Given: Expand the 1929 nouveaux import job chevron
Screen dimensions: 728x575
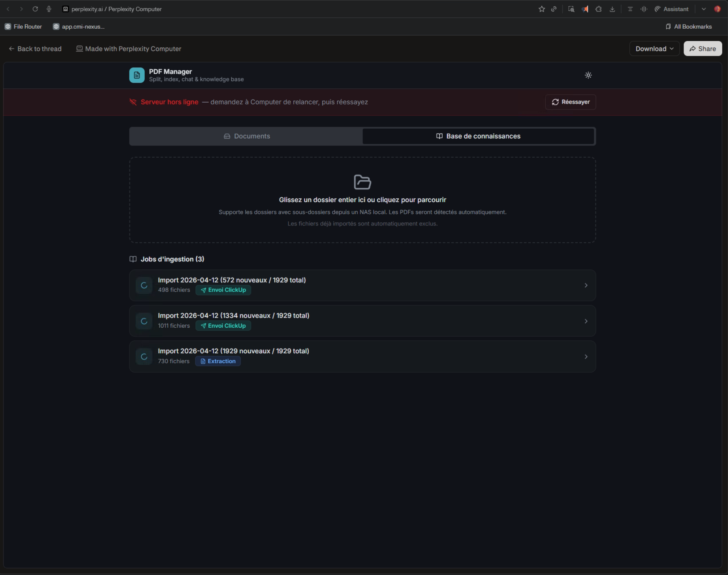Looking at the screenshot, I should (x=586, y=357).
